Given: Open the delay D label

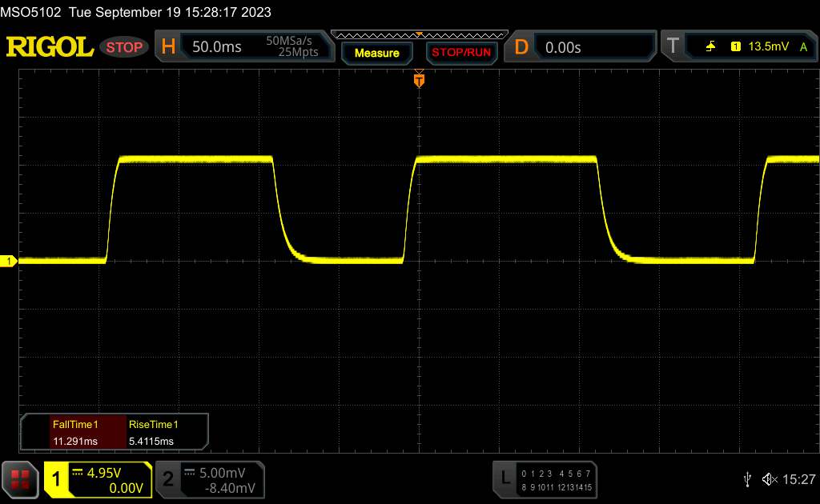Looking at the screenshot, I should [x=521, y=47].
